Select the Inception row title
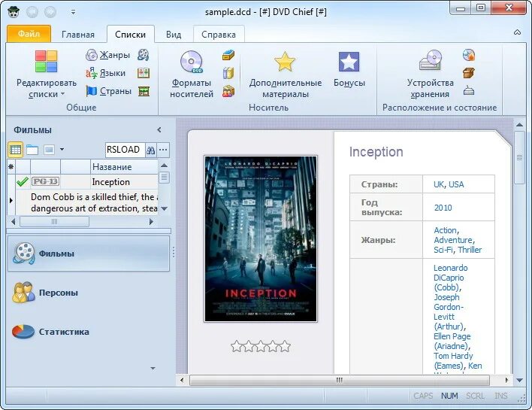The width and height of the screenshot is (532, 410). [111, 182]
